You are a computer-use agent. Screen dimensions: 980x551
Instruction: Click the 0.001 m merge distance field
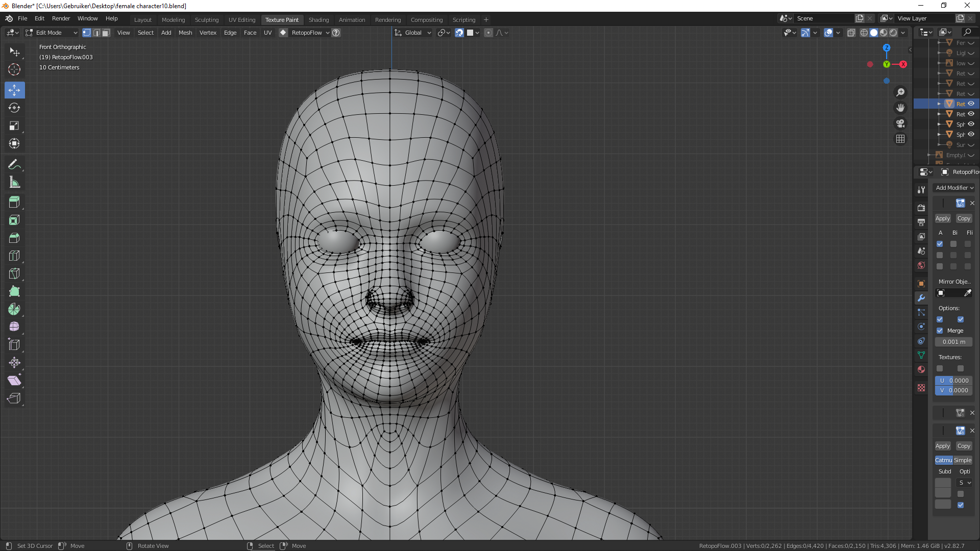click(x=953, y=342)
